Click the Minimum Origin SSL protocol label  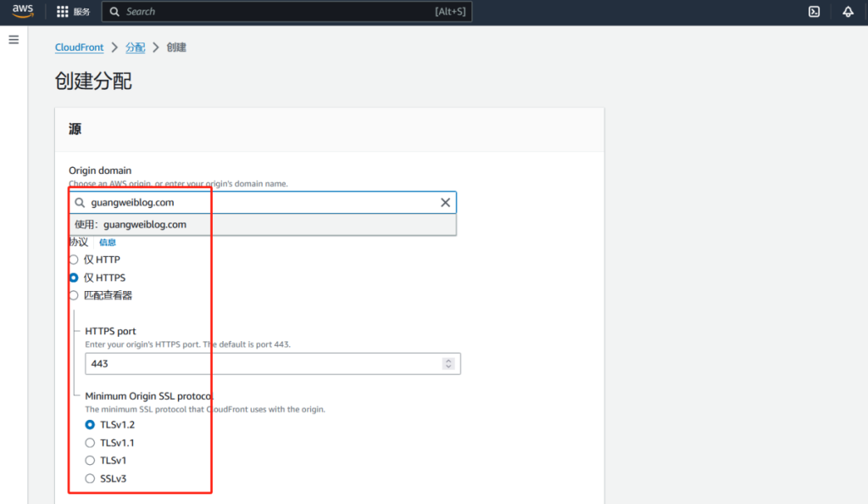coord(149,396)
